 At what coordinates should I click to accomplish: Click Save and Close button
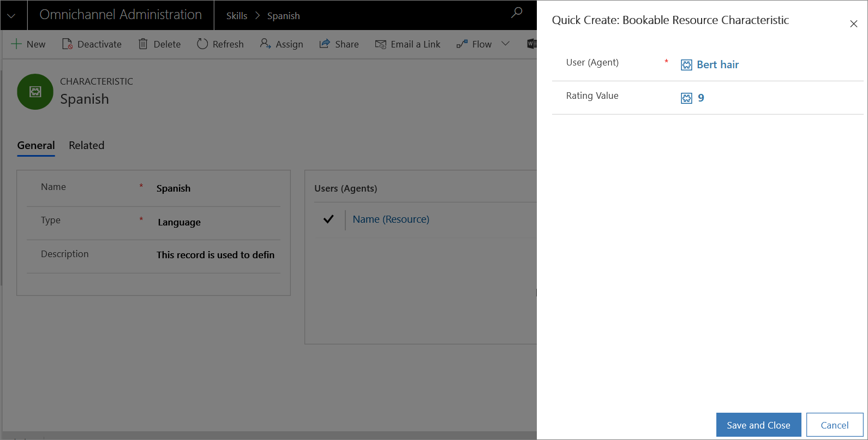click(758, 425)
